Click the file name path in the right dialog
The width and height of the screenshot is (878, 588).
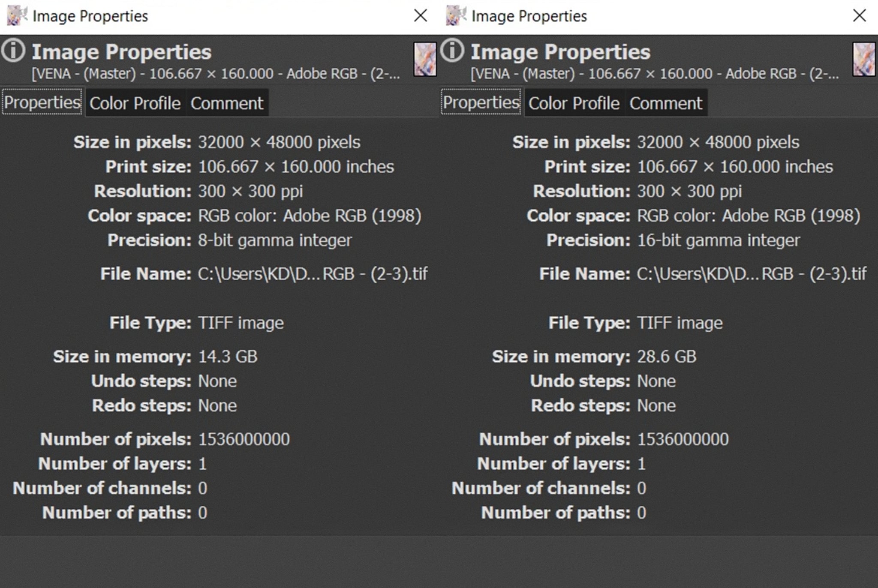(752, 274)
